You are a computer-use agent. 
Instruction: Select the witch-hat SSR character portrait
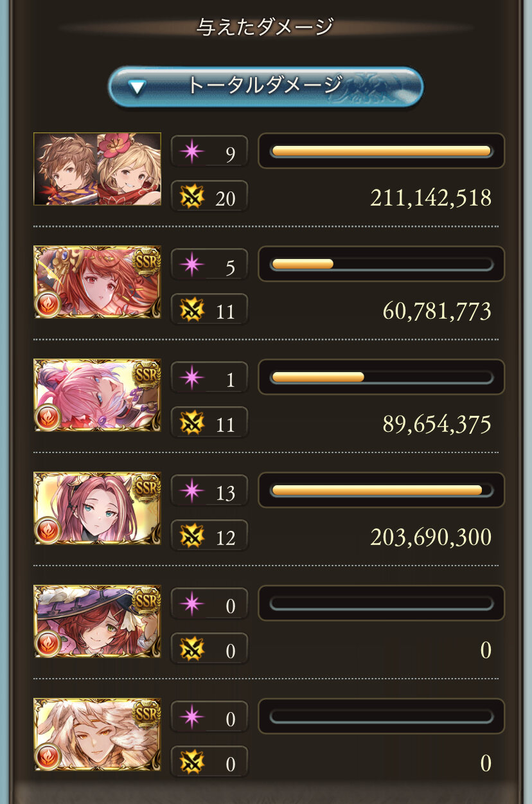click(x=97, y=621)
